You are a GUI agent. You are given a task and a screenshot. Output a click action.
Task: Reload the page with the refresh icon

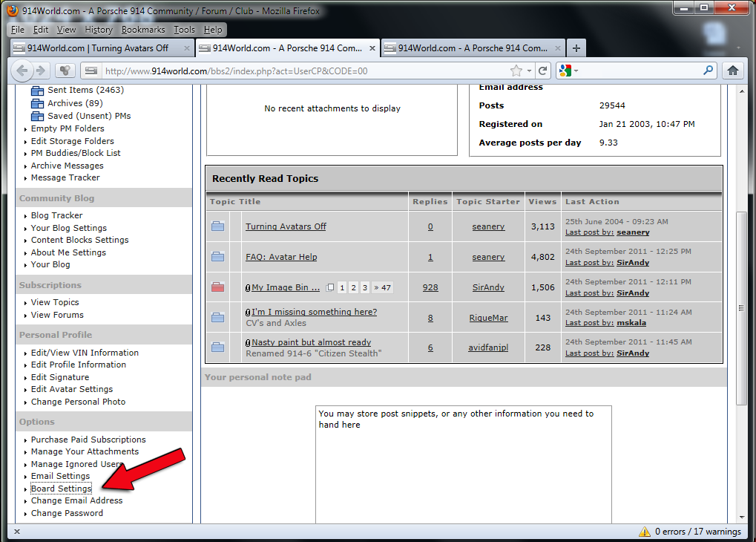[x=542, y=71]
